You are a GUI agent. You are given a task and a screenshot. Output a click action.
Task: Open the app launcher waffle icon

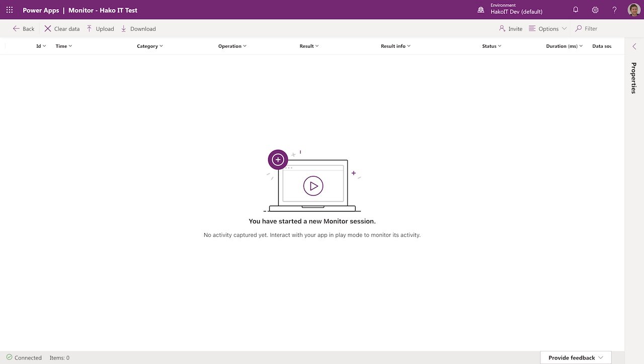click(x=10, y=10)
